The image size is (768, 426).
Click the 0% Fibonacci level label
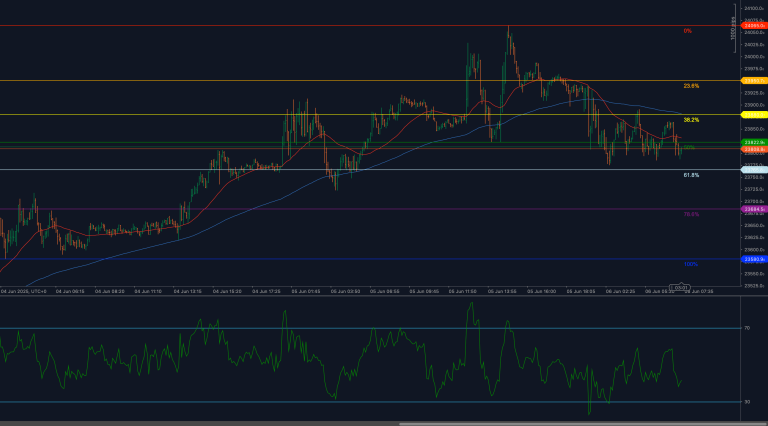(687, 31)
